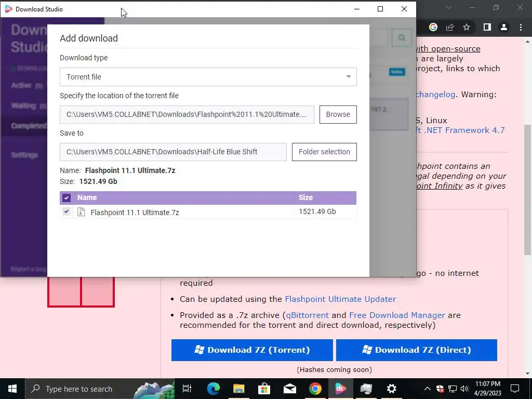532x399 pixels.
Task: Open File Explorer from taskbar
Action: tap(239, 389)
